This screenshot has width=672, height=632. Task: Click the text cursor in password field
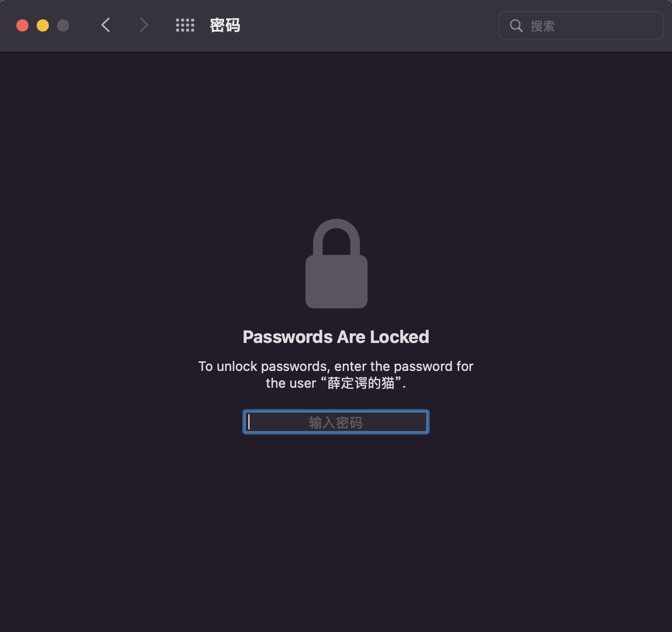click(x=248, y=422)
